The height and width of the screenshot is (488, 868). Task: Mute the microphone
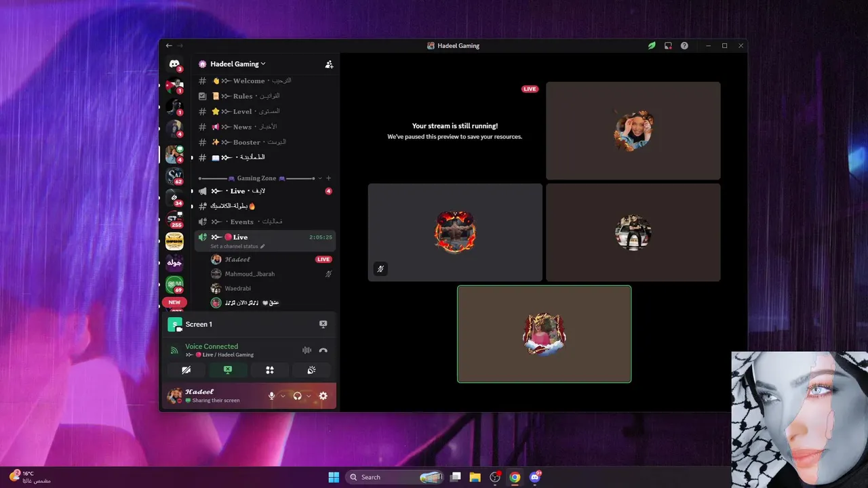point(272,396)
